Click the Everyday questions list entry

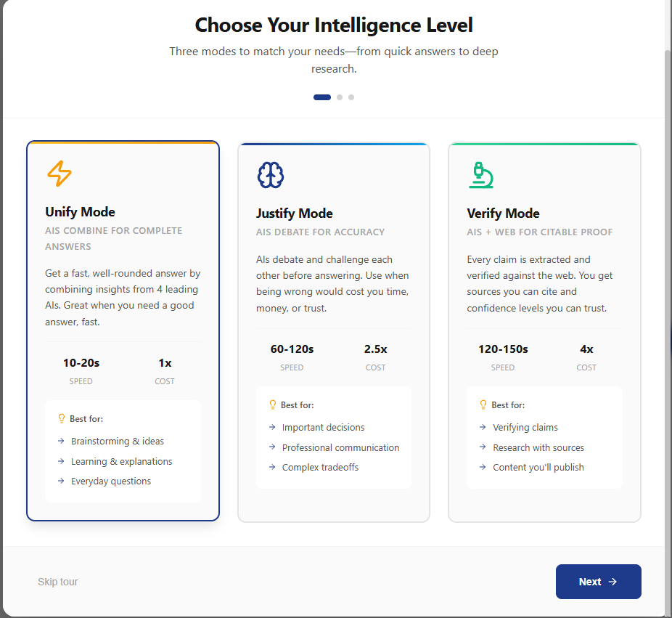pos(110,481)
